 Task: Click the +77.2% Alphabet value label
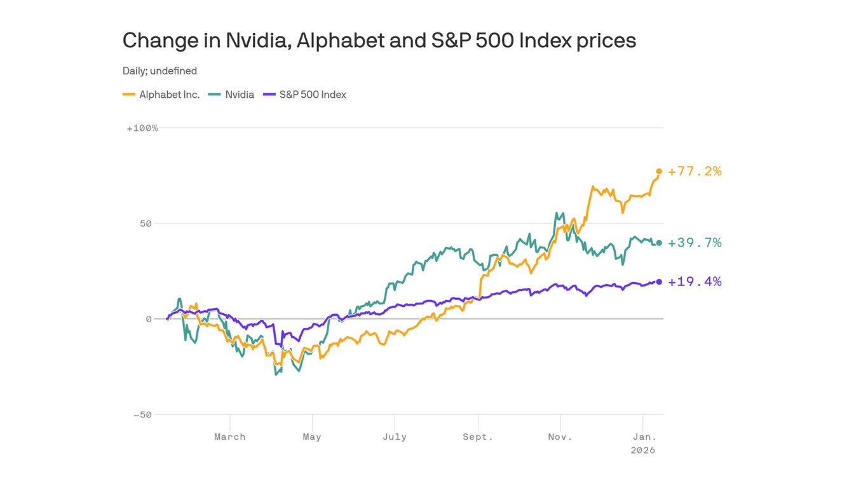click(695, 172)
